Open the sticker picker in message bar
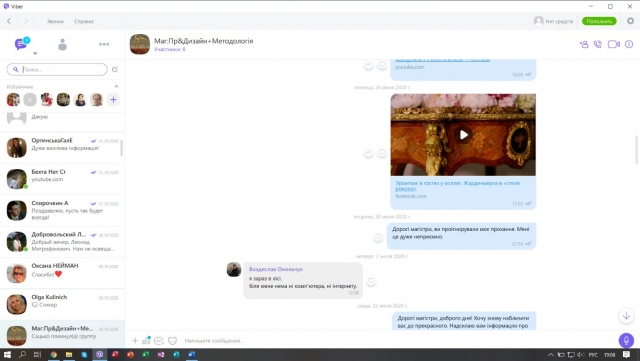Screen dimensions: 640x361 [x=173, y=341]
